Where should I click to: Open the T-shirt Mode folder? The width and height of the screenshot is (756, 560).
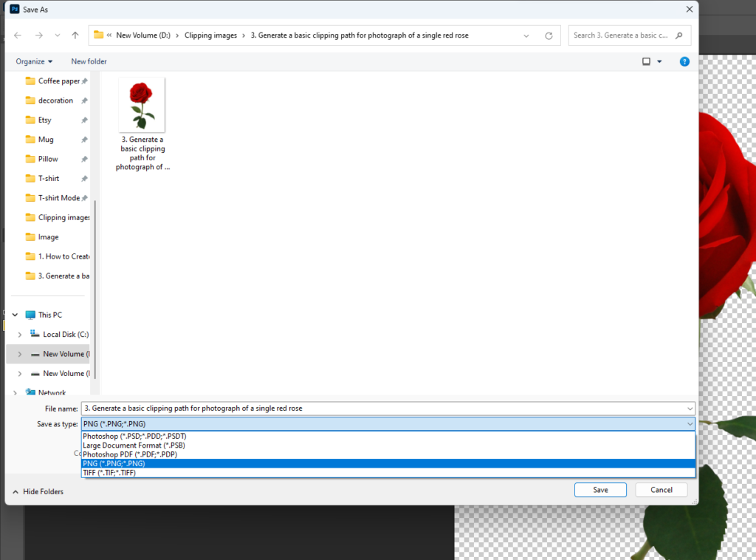pyautogui.click(x=56, y=198)
